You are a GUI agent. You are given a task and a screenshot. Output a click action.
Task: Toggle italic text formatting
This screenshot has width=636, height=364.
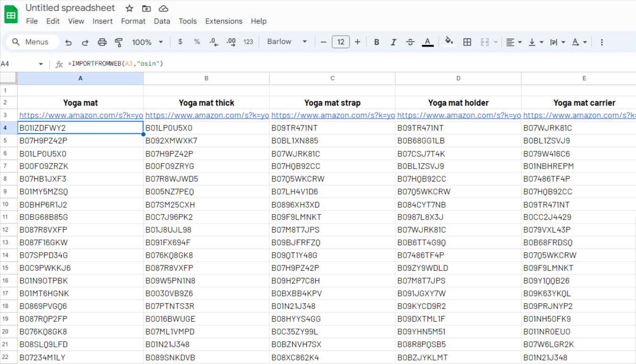pyautogui.click(x=393, y=42)
